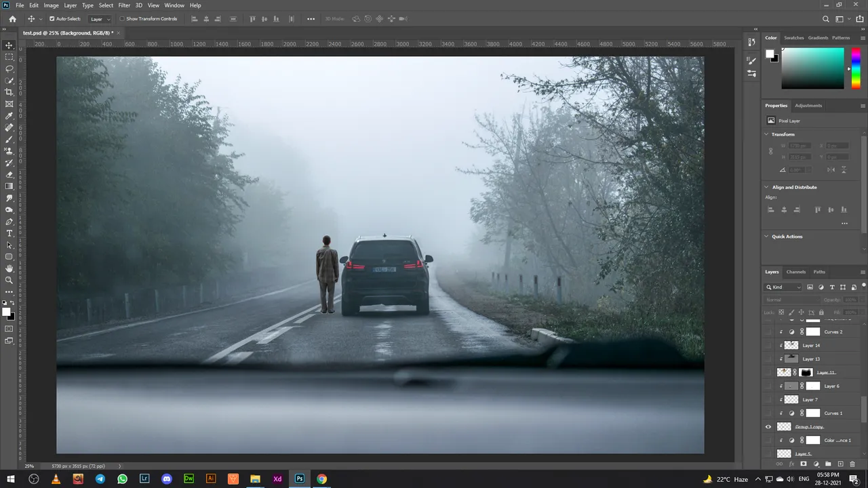Open the layer style fx menu
Image resolution: width=868 pixels, height=488 pixels.
[791, 464]
